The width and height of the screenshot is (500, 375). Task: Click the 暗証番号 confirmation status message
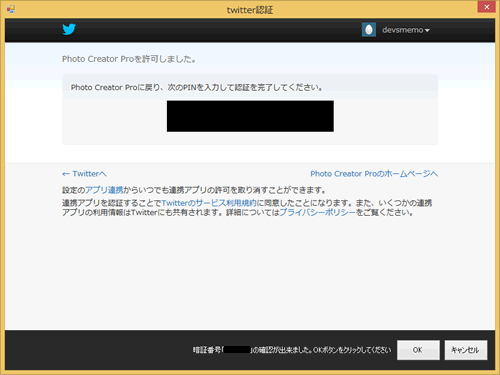pos(292,350)
